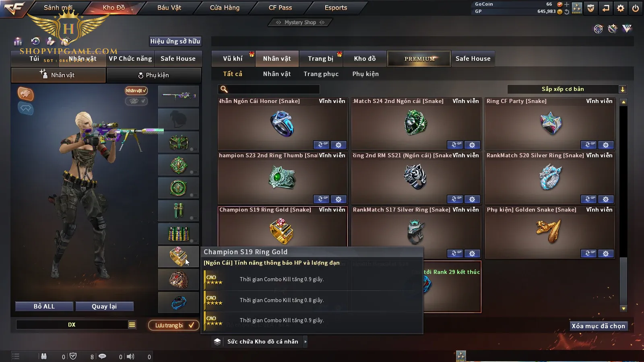Click sound speaker icon in bottom bar

tap(130, 356)
